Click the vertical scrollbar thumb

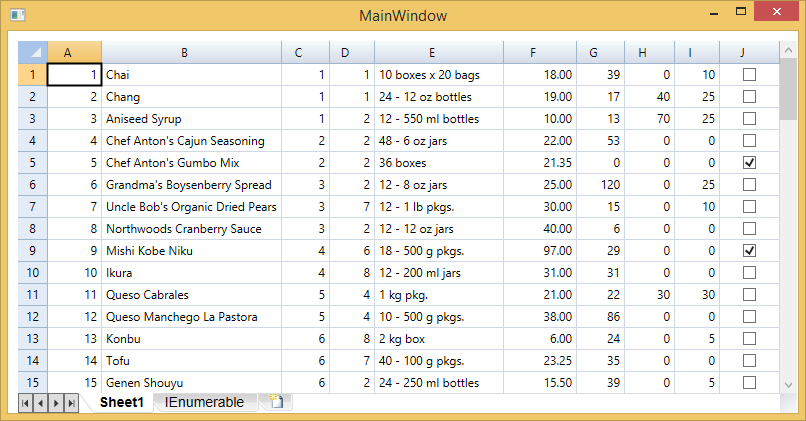pos(788,89)
